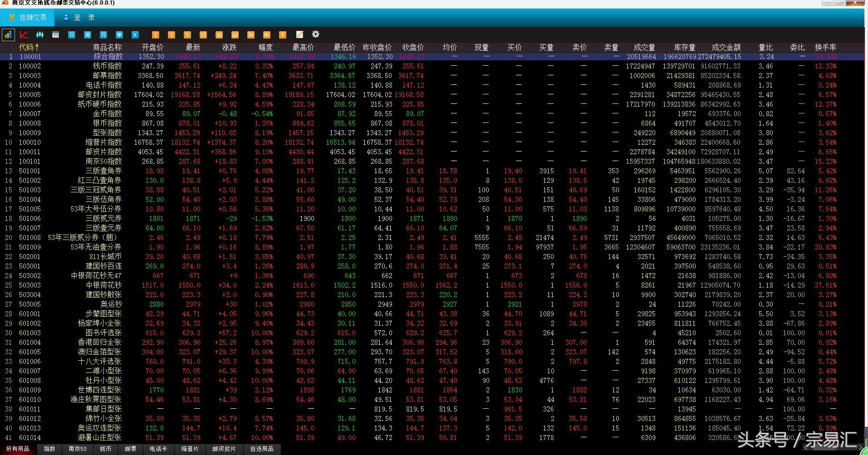The height and width of the screenshot is (455, 868).
Task: Open the notepad edit icon
Action: (299, 34)
